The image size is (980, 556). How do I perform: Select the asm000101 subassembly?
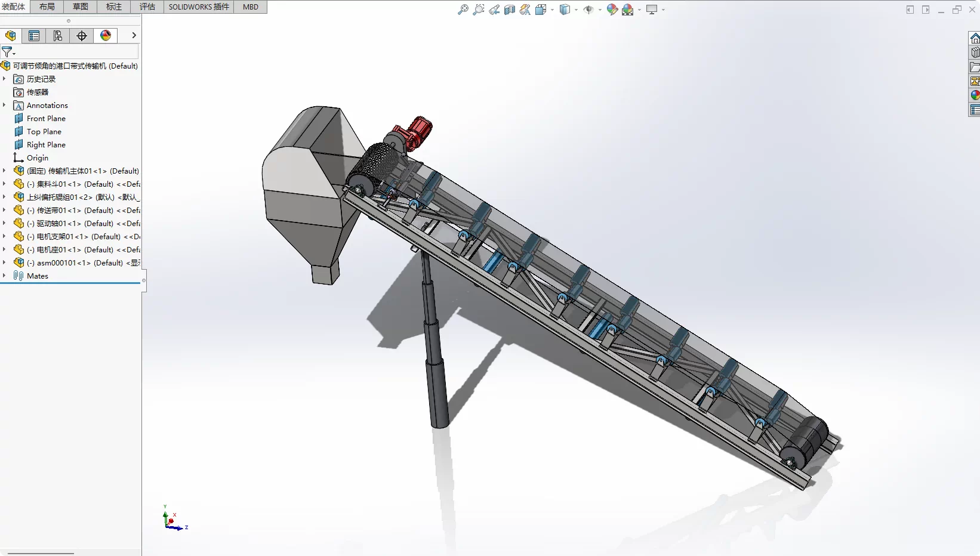point(84,263)
